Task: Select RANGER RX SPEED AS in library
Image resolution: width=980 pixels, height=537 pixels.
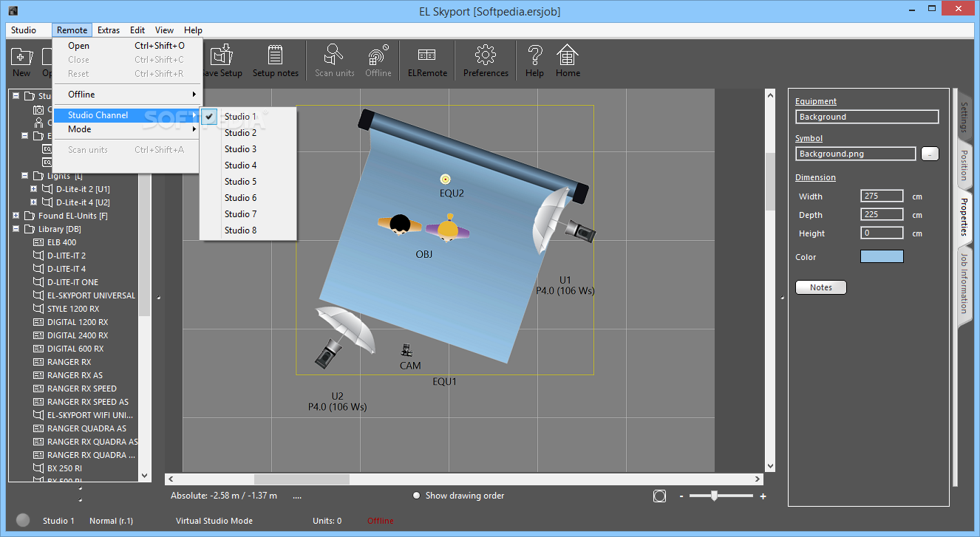Action: [88, 402]
